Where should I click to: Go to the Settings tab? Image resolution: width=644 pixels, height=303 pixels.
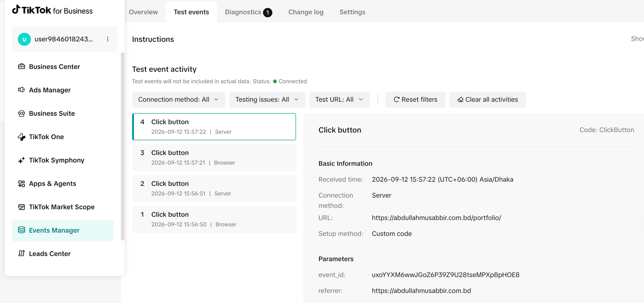click(352, 12)
